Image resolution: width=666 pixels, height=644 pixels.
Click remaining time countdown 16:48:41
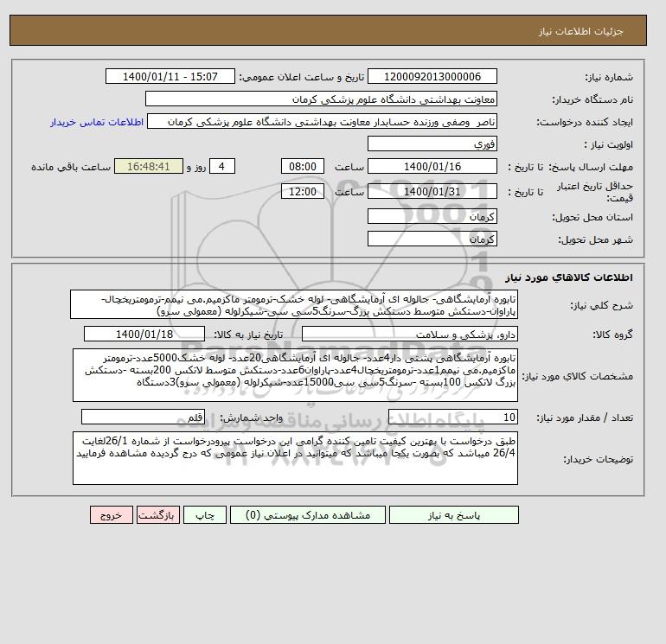coord(149,167)
